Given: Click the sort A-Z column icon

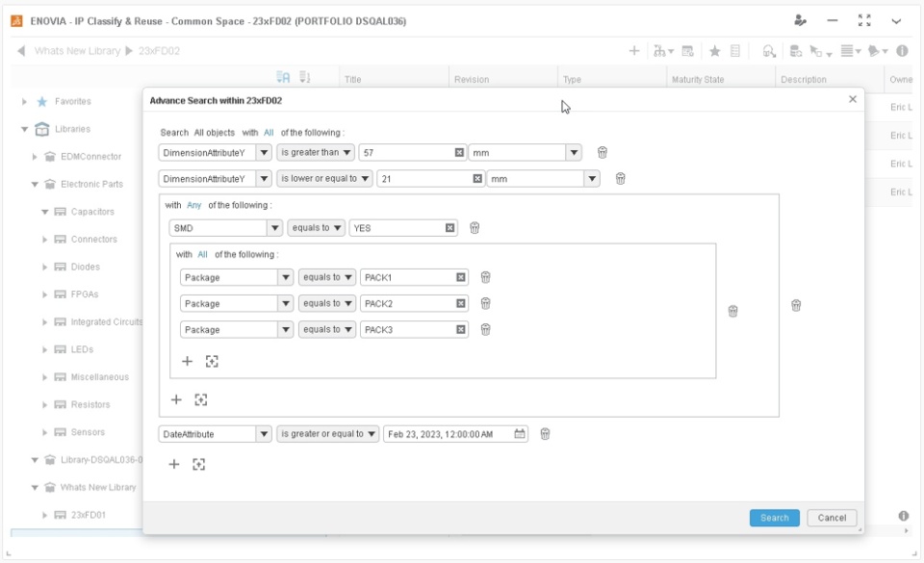Looking at the screenshot, I should point(283,77).
